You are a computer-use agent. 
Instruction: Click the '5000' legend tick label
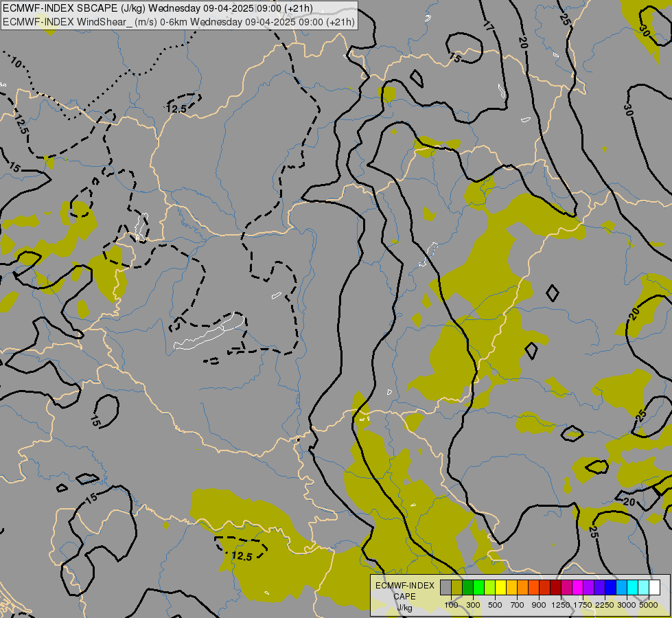[649, 605]
